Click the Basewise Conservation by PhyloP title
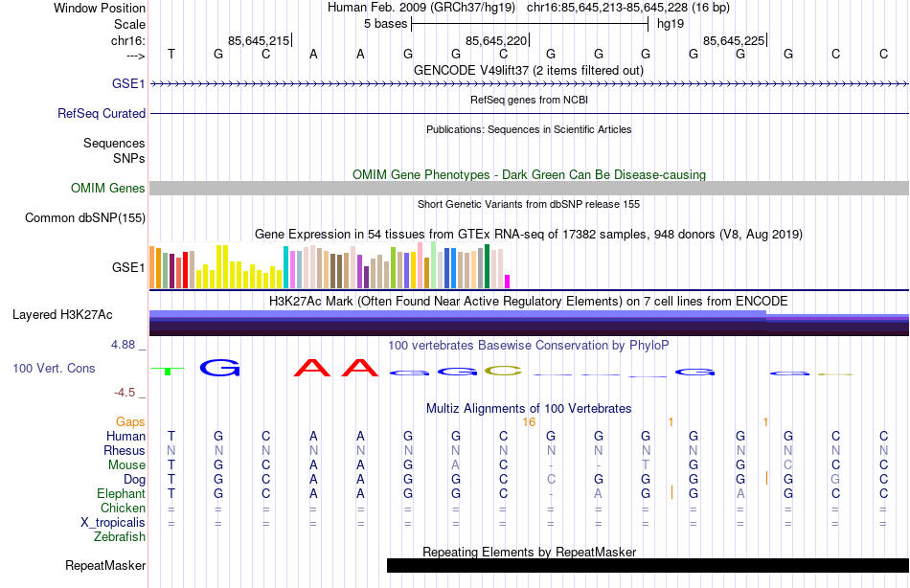 [x=529, y=346]
